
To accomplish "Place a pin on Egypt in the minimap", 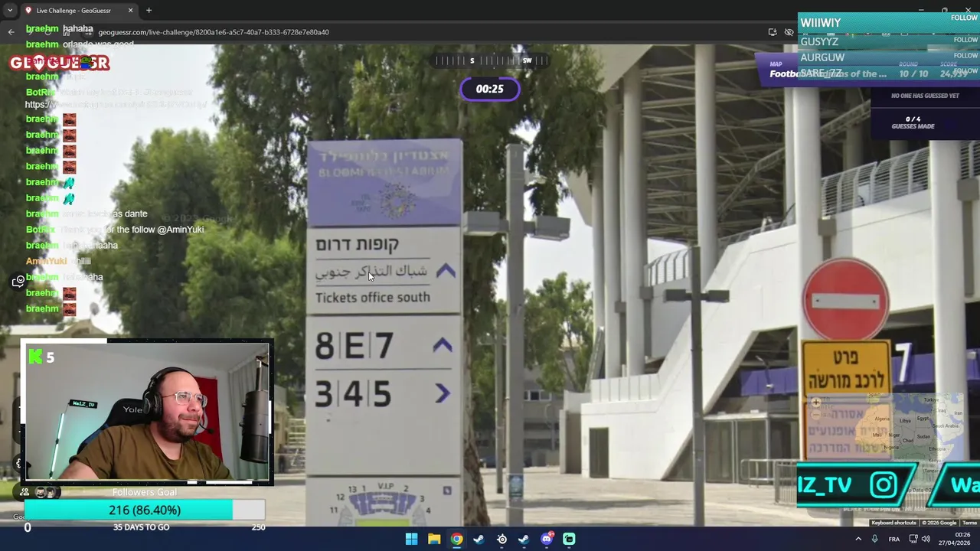I will [x=924, y=420].
